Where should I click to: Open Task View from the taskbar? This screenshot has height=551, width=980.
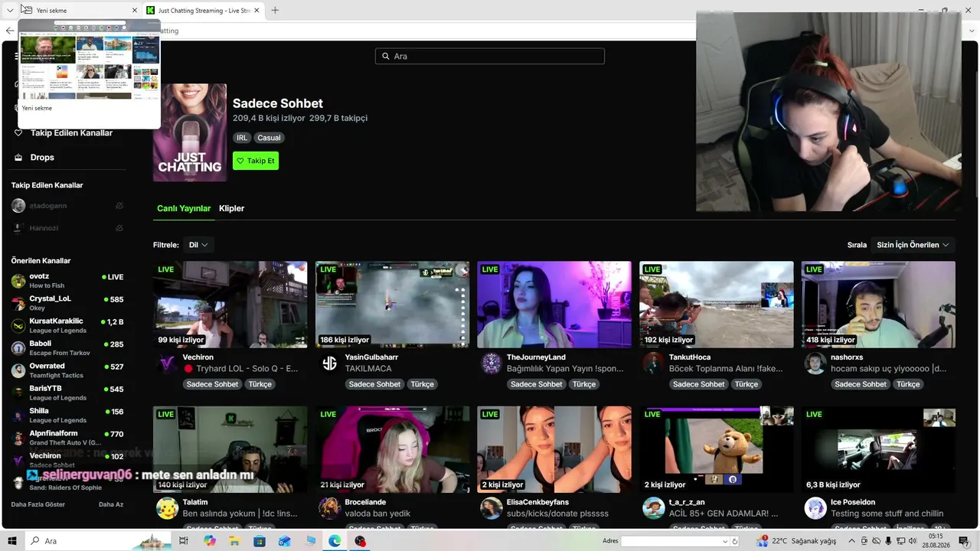click(183, 541)
